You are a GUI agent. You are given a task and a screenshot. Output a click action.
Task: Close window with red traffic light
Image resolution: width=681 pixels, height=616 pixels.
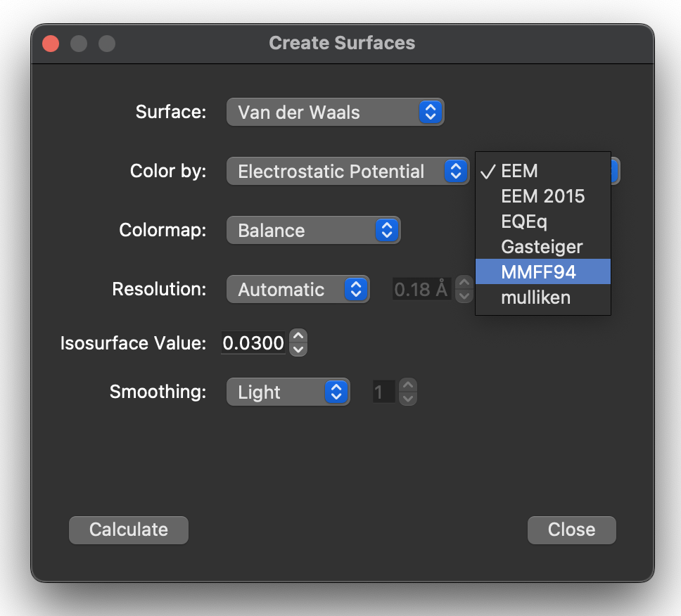51,44
